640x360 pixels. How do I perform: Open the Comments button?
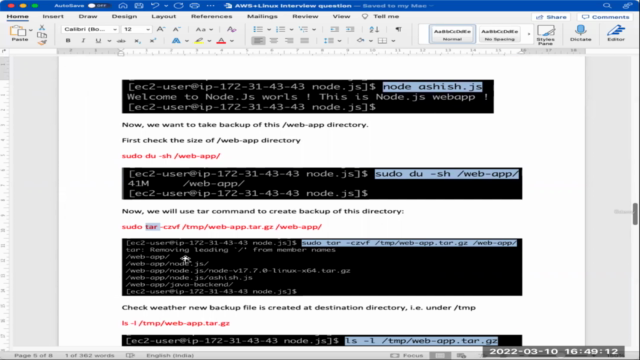pos(605,17)
